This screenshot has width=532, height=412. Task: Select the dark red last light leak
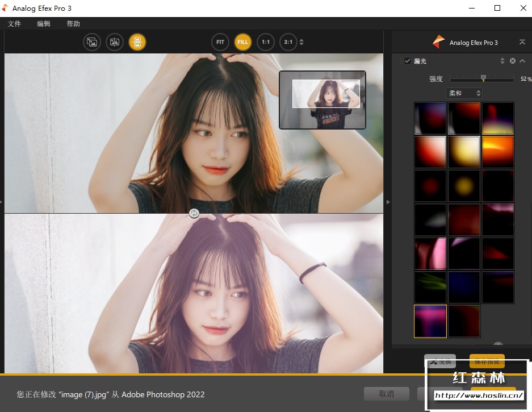[464, 321]
